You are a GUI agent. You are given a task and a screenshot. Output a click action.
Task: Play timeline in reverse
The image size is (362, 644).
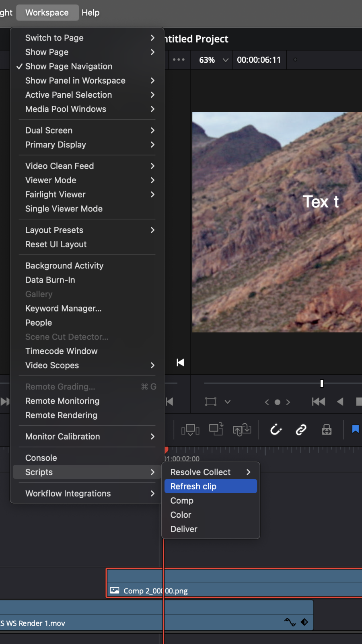(x=340, y=402)
